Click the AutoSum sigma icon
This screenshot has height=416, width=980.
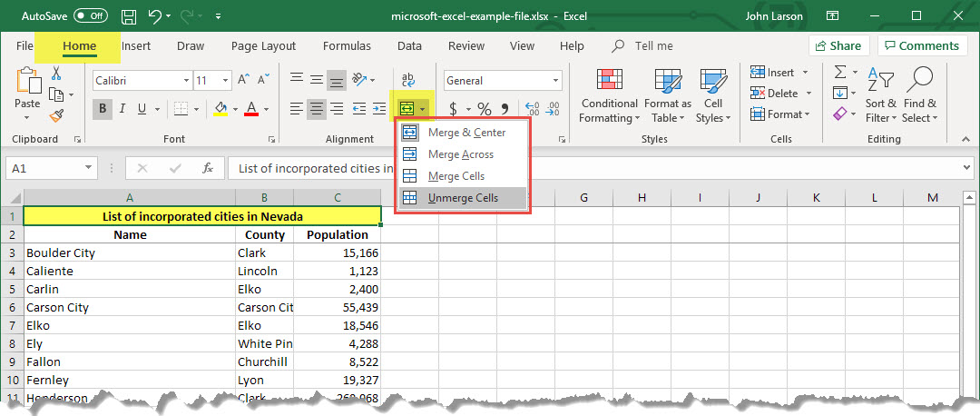840,73
